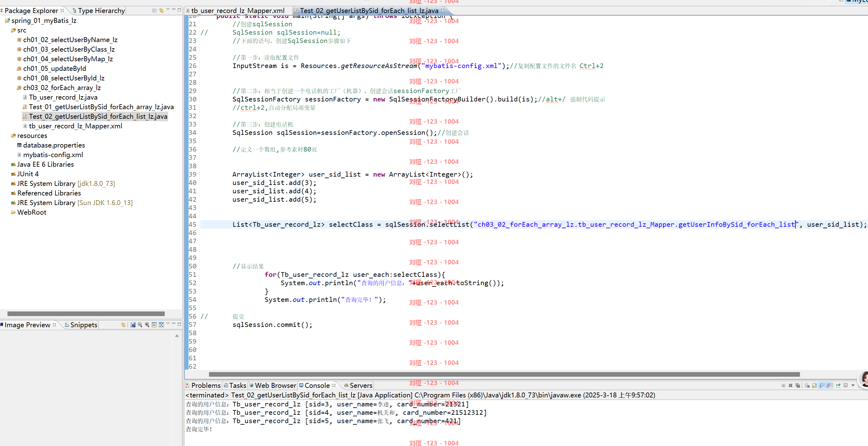868x446 pixels.
Task: Toggle Link with Editor in Image Preview
Action: click(x=123, y=325)
